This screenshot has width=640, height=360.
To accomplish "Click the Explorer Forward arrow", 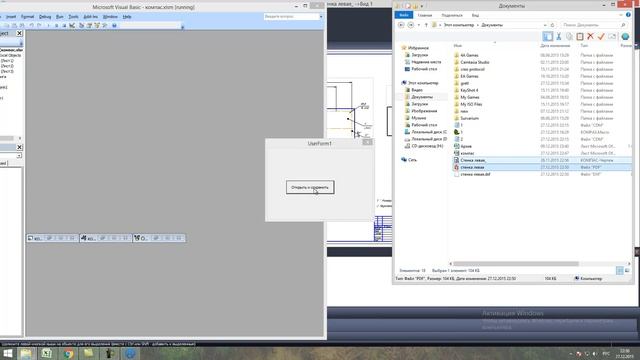I will coord(411,25).
